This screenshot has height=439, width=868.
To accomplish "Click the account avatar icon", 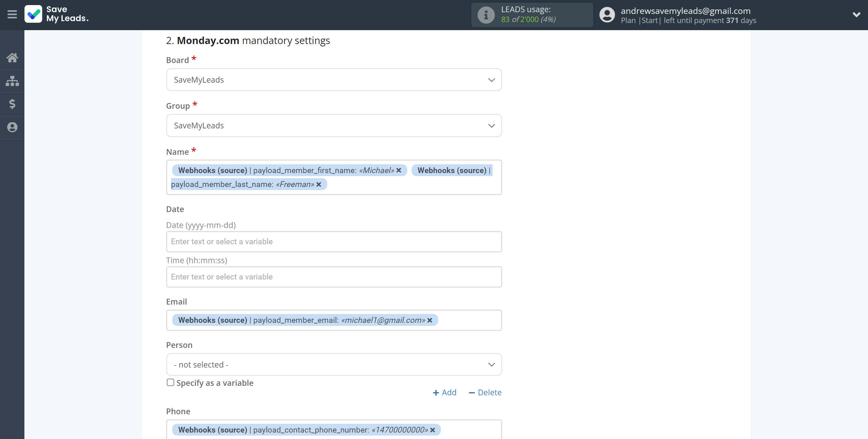I will pyautogui.click(x=607, y=15).
